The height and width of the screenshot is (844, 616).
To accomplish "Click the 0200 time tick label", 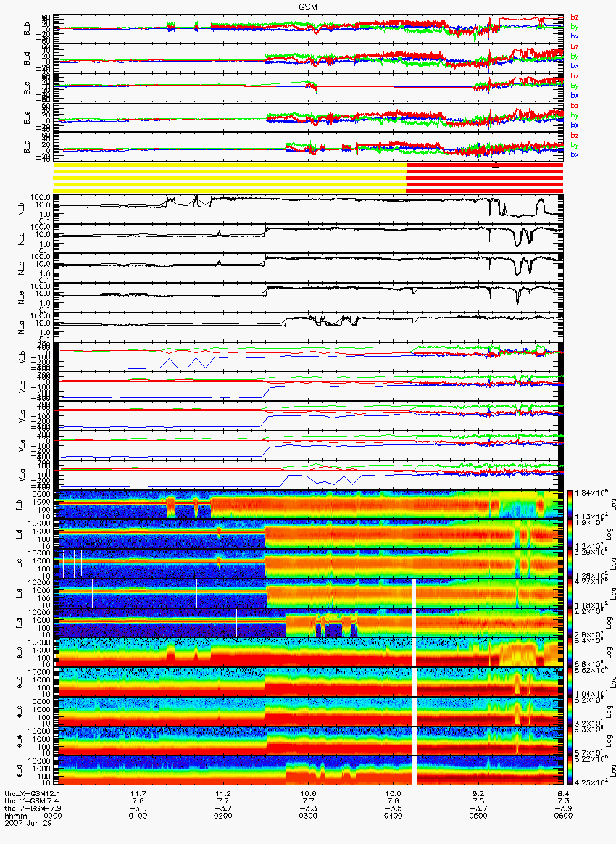I will point(223,816).
